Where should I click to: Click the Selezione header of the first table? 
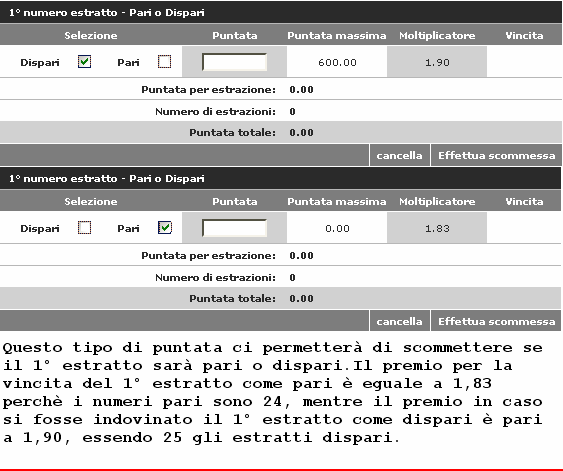91,36
